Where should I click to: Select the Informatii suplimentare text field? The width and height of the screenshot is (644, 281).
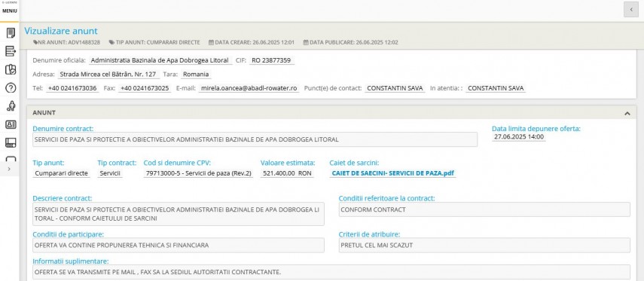331,272
